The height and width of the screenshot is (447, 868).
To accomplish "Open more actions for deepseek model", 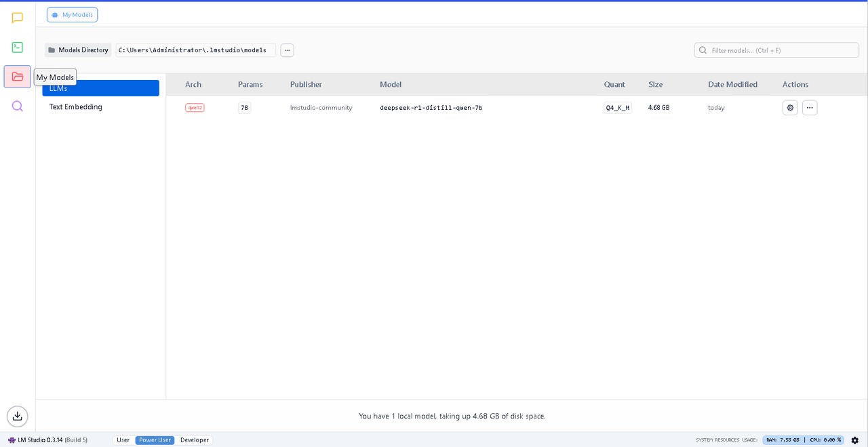I will (x=810, y=108).
